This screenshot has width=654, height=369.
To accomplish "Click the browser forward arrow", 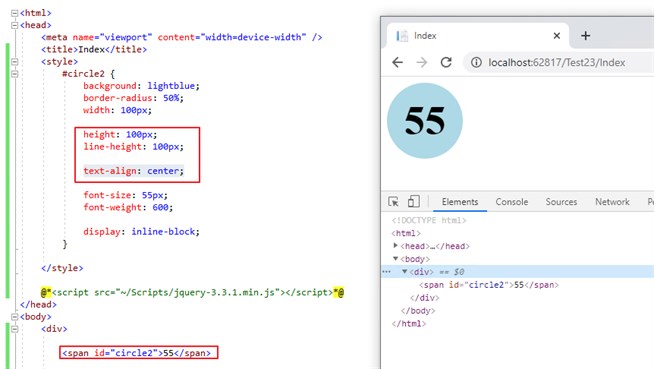I will tap(422, 63).
